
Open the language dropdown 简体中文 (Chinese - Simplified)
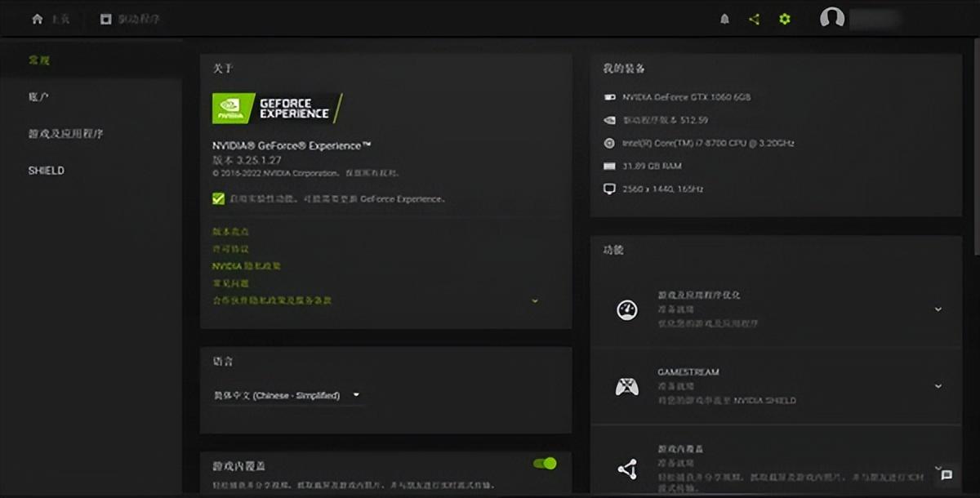pos(287,395)
